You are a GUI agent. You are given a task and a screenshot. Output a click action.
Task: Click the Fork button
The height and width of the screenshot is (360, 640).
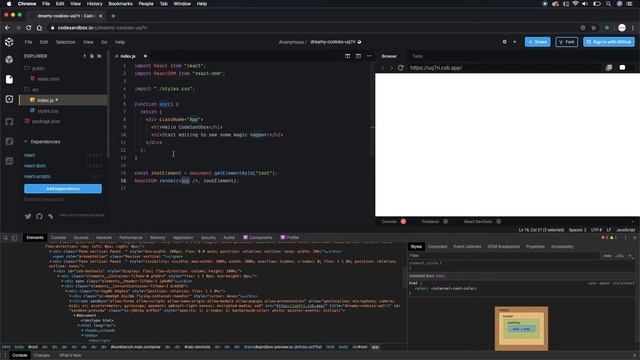click(x=567, y=42)
